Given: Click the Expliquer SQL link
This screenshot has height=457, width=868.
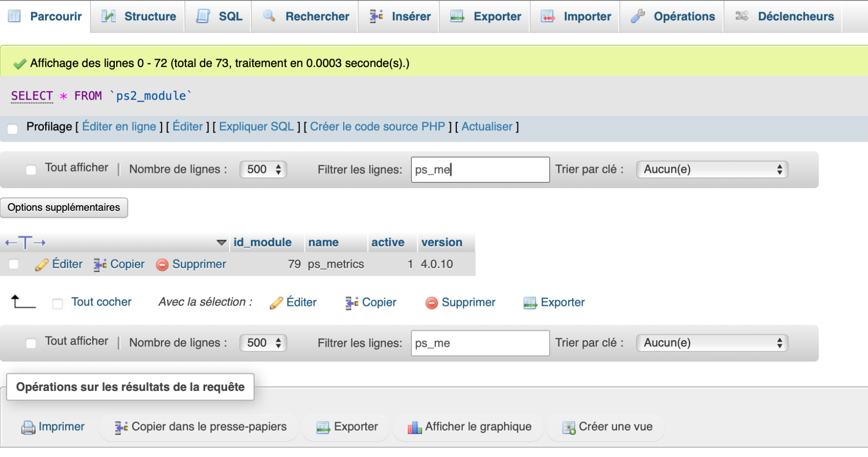Looking at the screenshot, I should 256,127.
